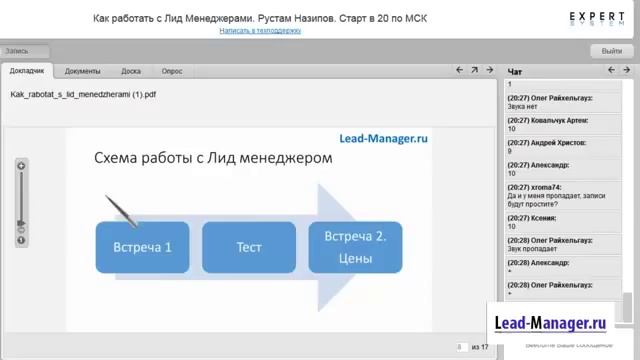Open the Доска tab

click(131, 71)
